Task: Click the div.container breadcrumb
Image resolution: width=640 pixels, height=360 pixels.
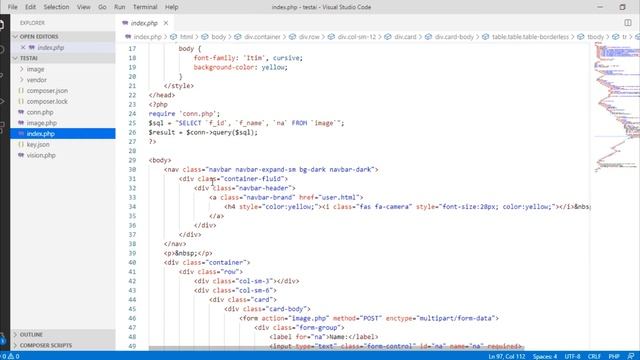Action: pos(262,37)
